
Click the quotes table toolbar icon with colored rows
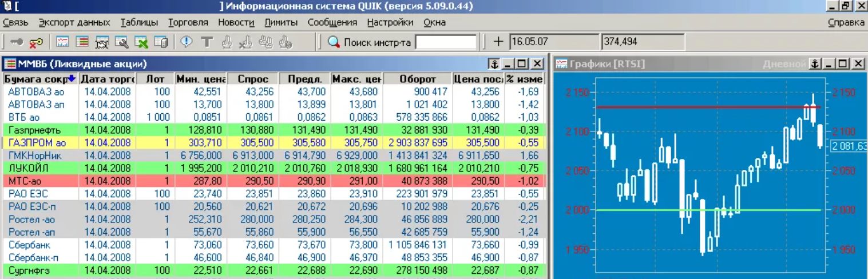coord(82,42)
